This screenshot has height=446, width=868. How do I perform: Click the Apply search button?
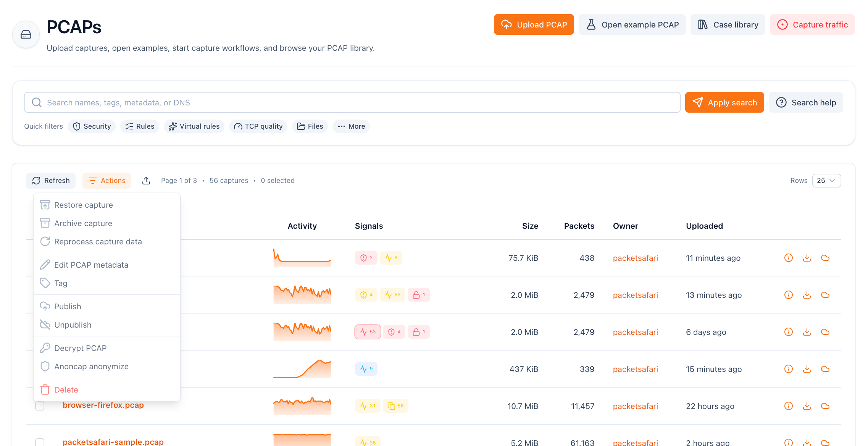click(724, 102)
